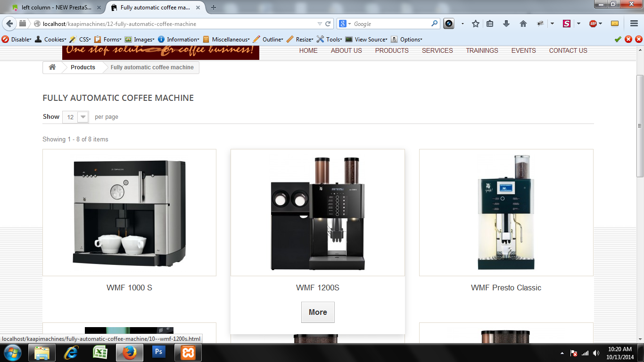Launch Internet Explorer from the taskbar

(71, 353)
